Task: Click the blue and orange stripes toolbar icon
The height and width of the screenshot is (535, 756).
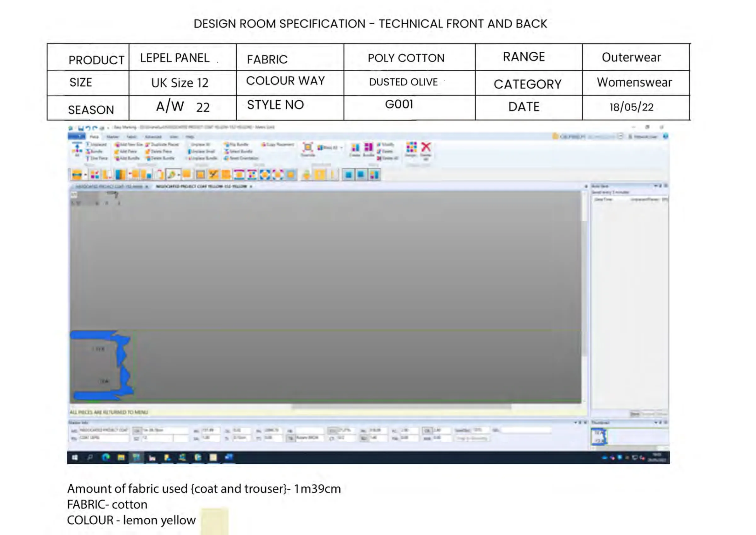Action: tap(120, 175)
